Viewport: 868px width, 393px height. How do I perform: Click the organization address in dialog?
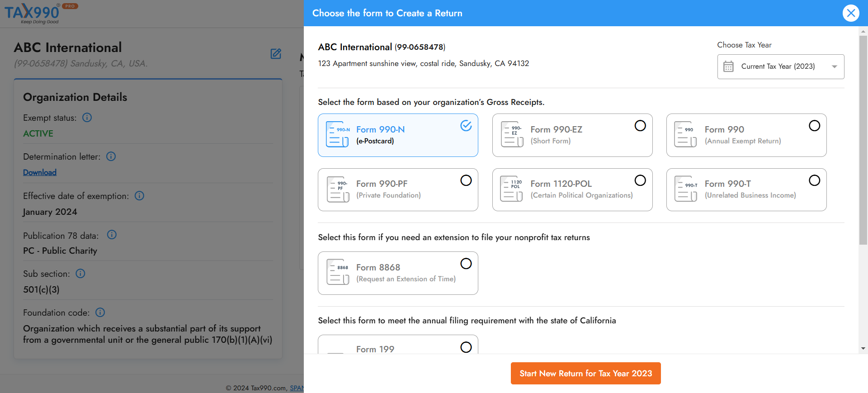(x=424, y=63)
